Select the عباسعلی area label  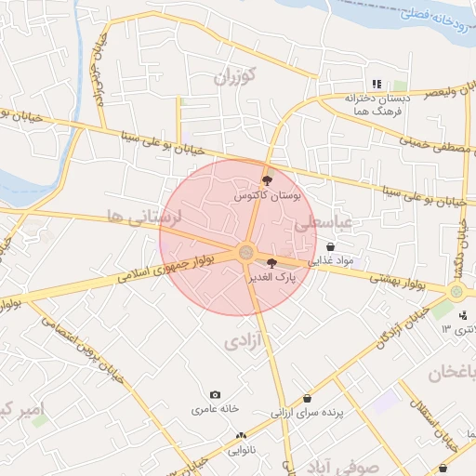pos(324,223)
